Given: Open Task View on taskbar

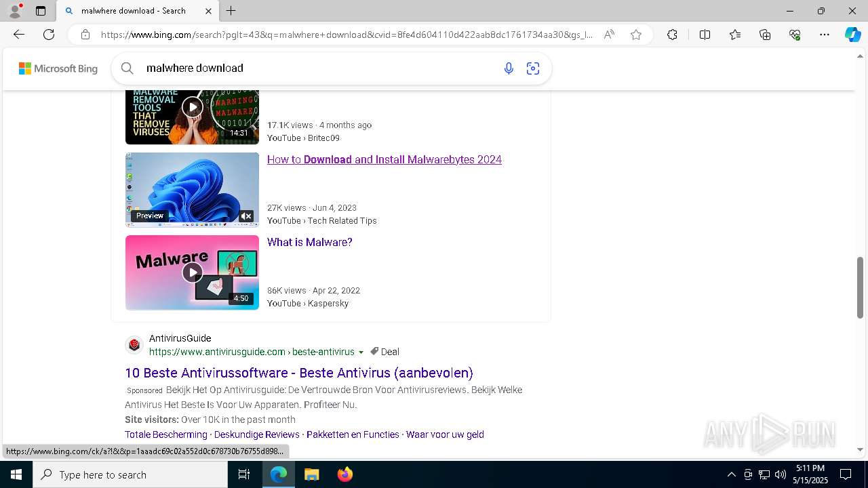Looking at the screenshot, I should pos(244,474).
